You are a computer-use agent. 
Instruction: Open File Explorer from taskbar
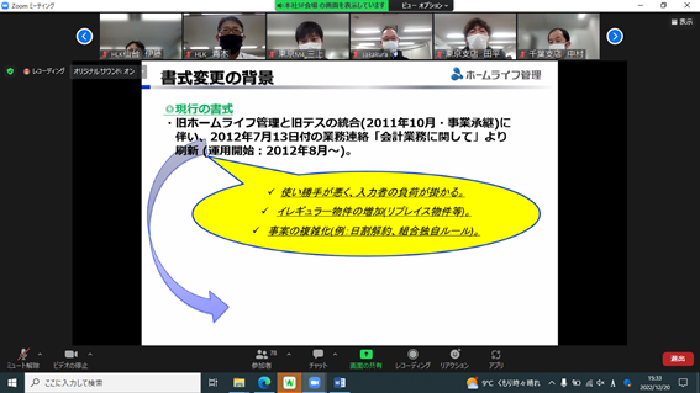pos(239,383)
